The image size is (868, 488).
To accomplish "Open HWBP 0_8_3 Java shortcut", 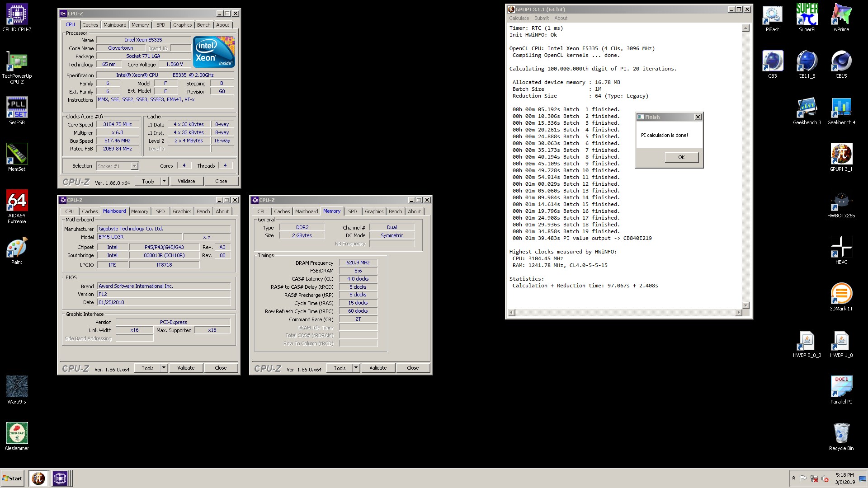I will click(x=807, y=343).
